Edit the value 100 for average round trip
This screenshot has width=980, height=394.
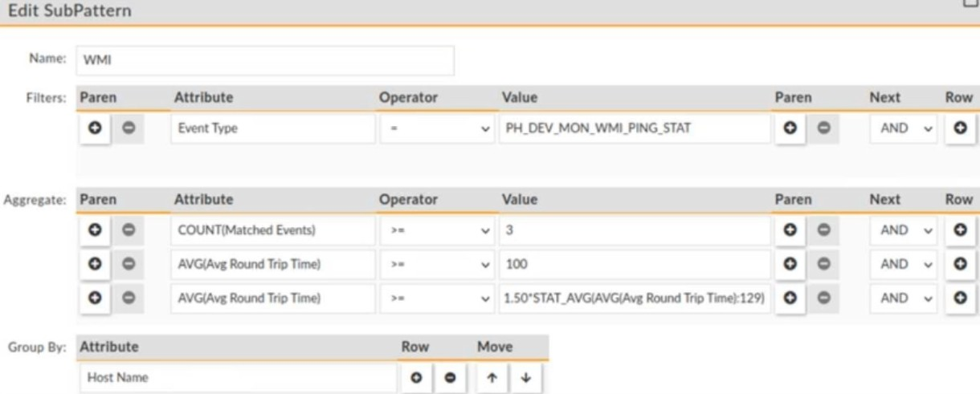pos(633,264)
